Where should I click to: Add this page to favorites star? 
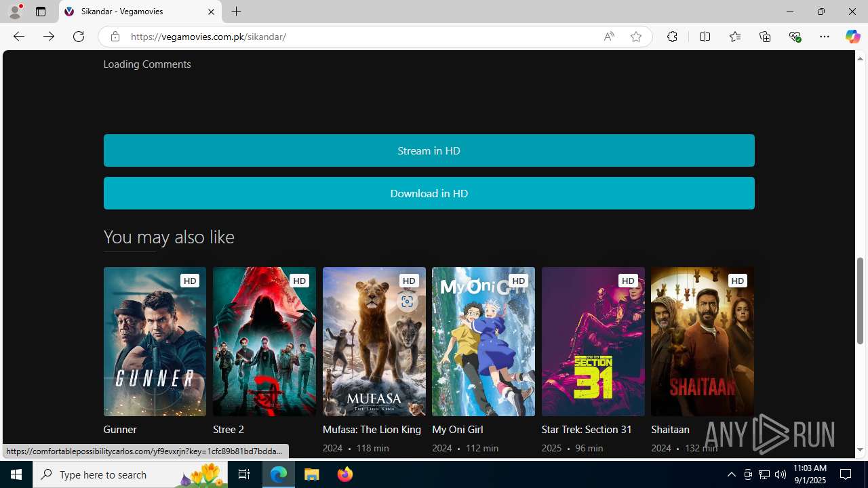coord(636,37)
